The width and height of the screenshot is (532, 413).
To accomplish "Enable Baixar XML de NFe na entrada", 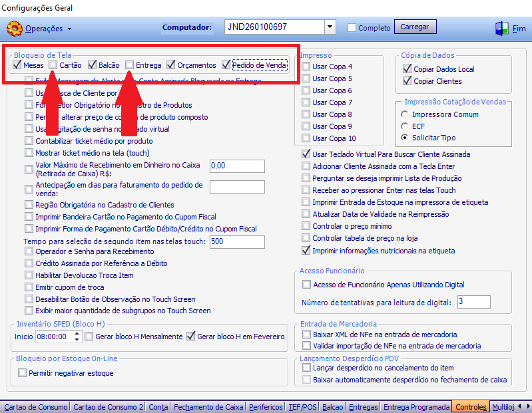I will tap(306, 335).
